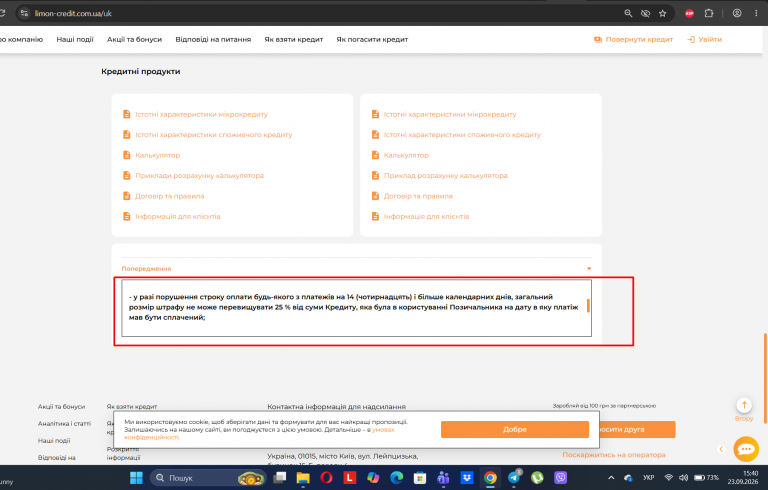Open Dropbox from the taskbar
Screen dimensions: 768x490
tap(467, 478)
